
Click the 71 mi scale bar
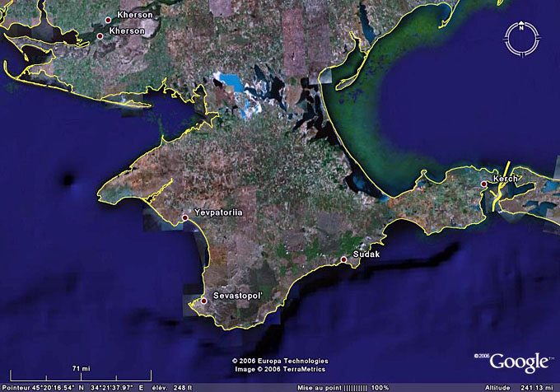click(x=81, y=375)
